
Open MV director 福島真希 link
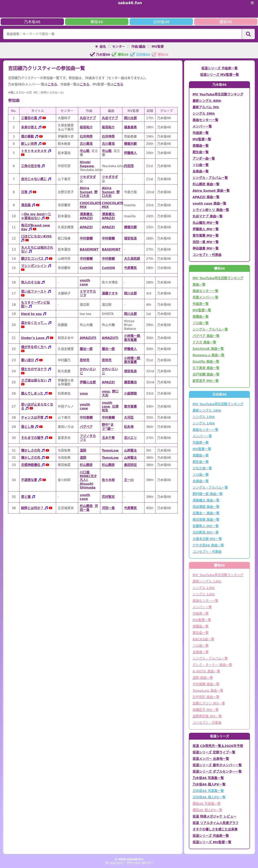[130, 127]
